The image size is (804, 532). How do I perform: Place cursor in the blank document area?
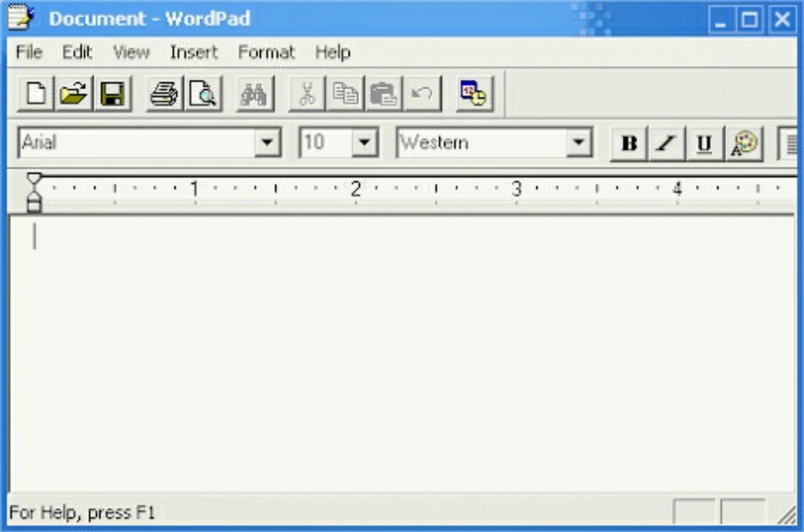pyautogui.click(x=364, y=338)
